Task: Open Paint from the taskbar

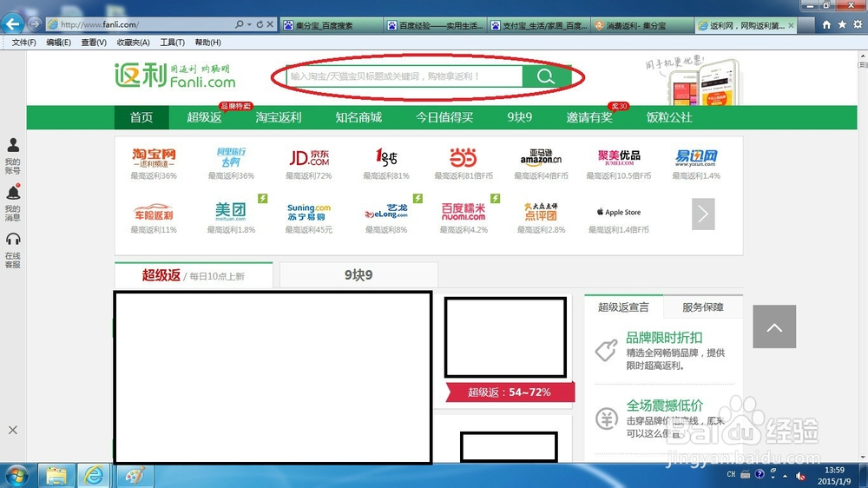Action: (135, 475)
